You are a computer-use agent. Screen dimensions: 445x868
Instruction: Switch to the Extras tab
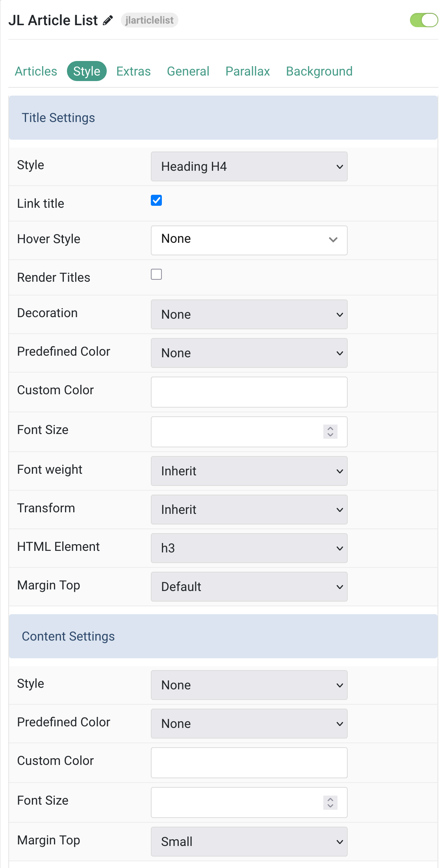[133, 71]
